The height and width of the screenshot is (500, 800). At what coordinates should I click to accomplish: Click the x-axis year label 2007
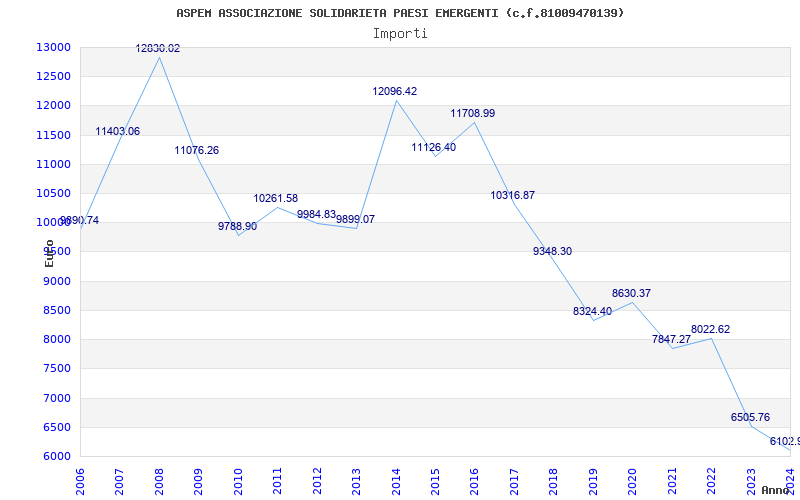click(119, 481)
